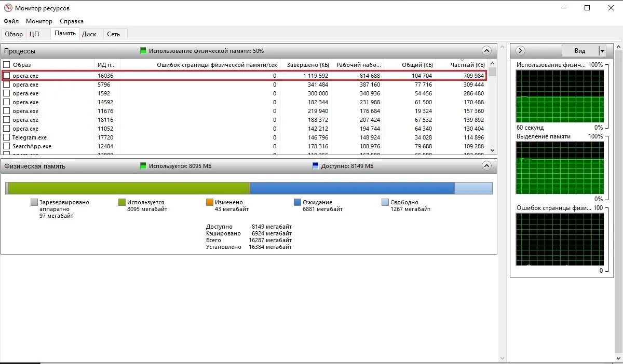The height and width of the screenshot is (364, 623).
Task: Select the Telegram.exe row name
Action: pos(30,137)
